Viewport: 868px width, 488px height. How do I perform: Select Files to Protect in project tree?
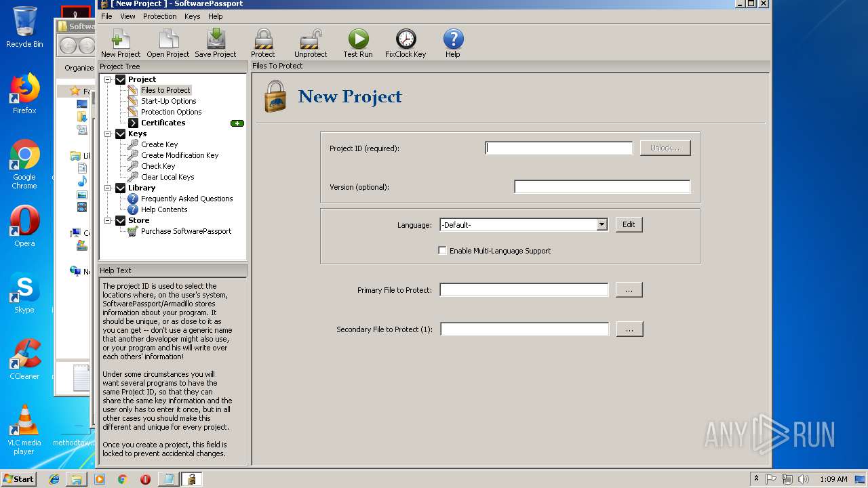[x=165, y=90]
